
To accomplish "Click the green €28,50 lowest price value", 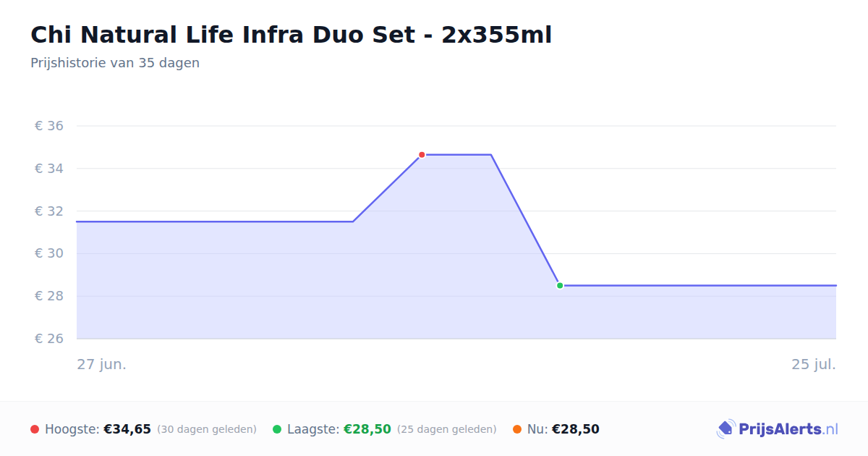I will tap(367, 429).
